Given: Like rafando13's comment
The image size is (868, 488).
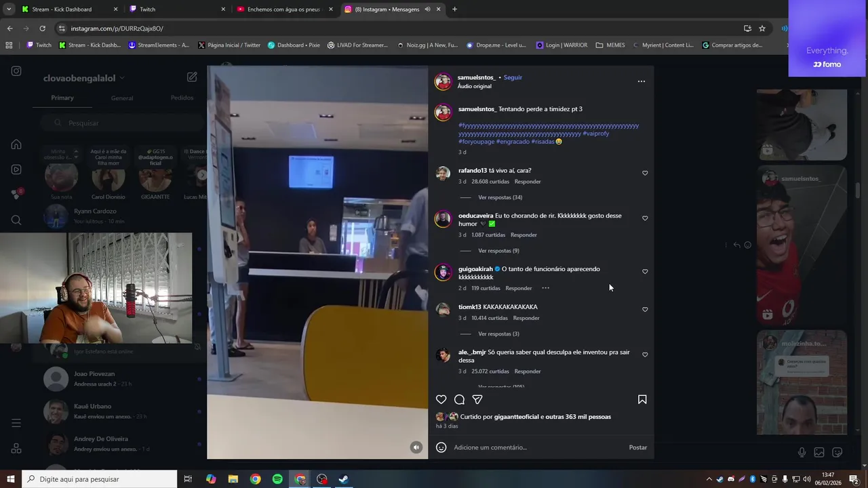Looking at the screenshot, I should [x=645, y=173].
